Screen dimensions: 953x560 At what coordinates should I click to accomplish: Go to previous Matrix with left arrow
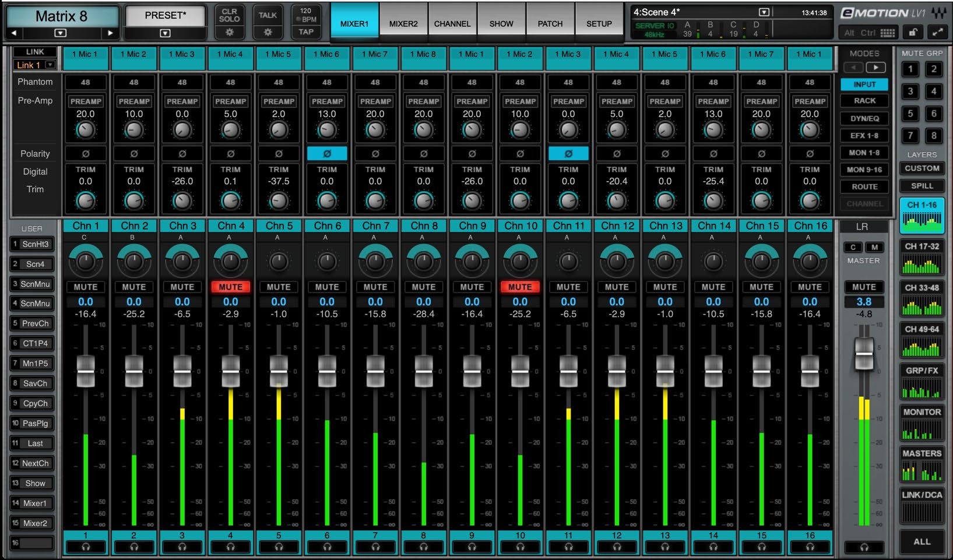pos(14,33)
